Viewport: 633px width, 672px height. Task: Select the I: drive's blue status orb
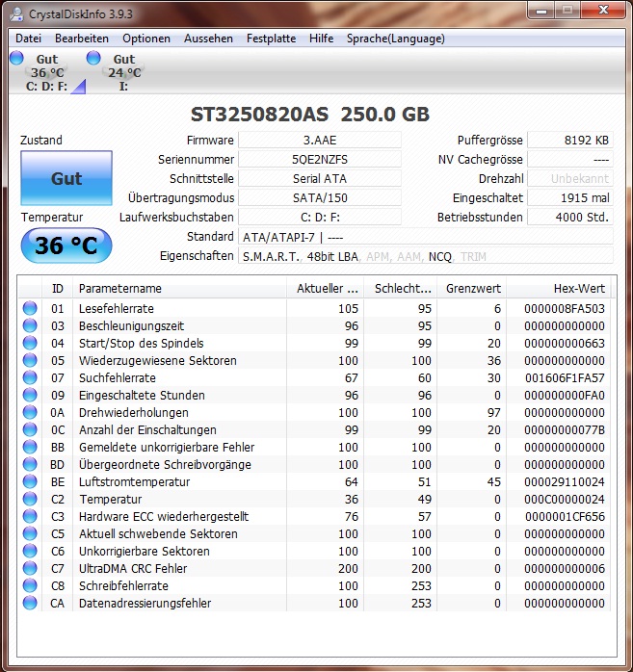(93, 58)
